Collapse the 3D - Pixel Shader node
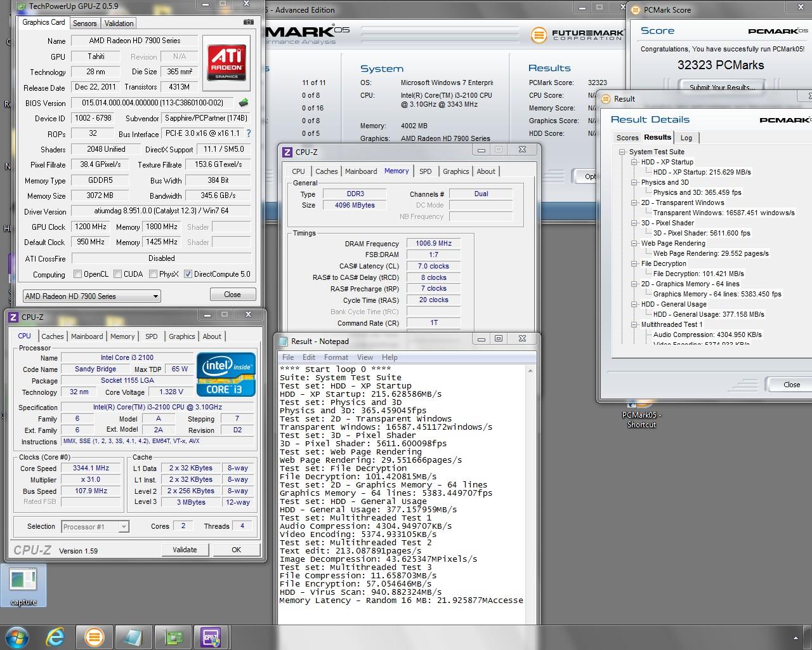The width and height of the screenshot is (812, 650). pos(634,223)
